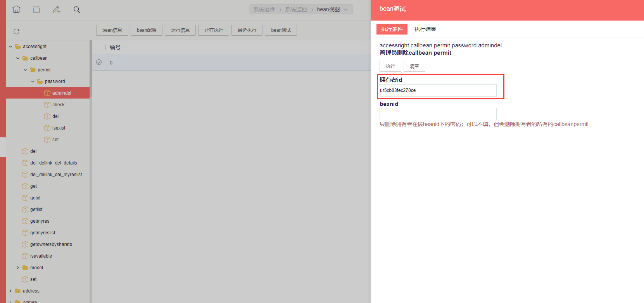Switch to the 执行结果 tab
Viewport: 644px width, 303px height.
[x=425, y=29]
